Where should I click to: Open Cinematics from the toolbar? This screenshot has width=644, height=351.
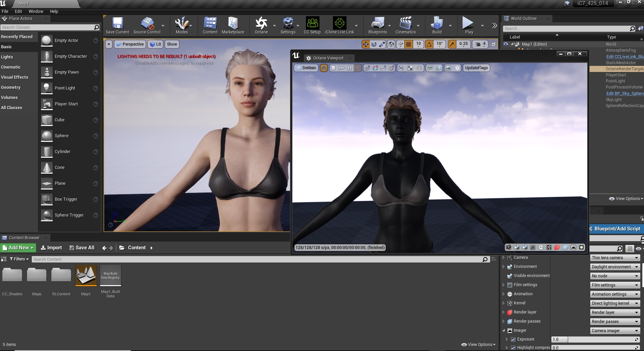pos(406,25)
